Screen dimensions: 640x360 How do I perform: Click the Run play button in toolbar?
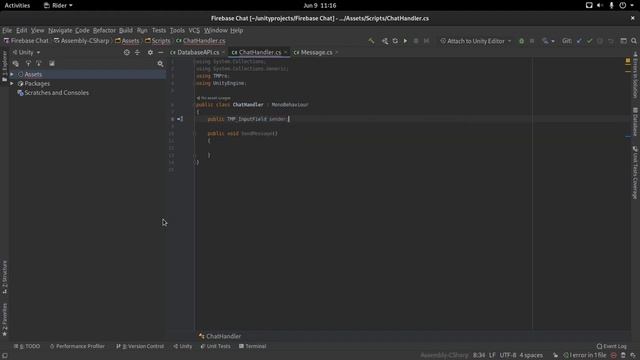tap(405, 41)
